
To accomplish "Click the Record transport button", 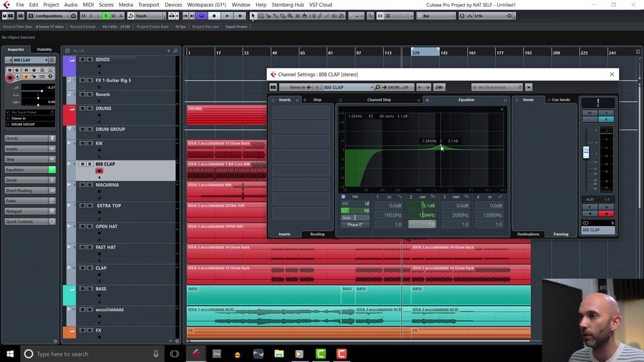I will [x=240, y=16].
